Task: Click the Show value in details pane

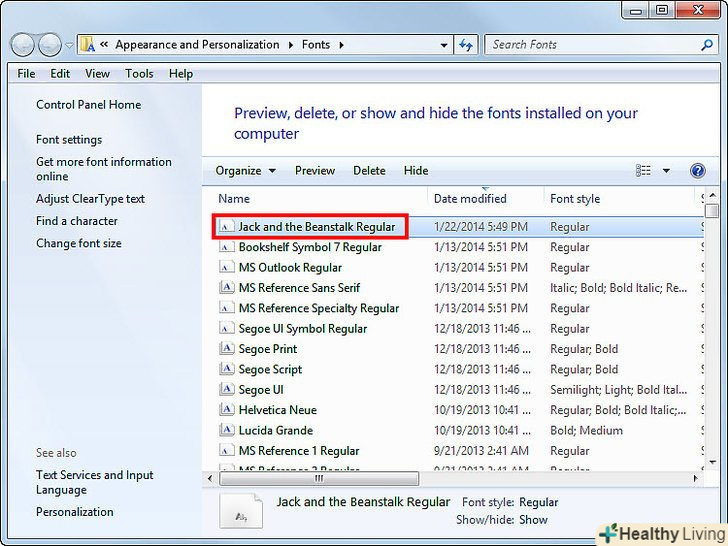Action: tap(533, 520)
